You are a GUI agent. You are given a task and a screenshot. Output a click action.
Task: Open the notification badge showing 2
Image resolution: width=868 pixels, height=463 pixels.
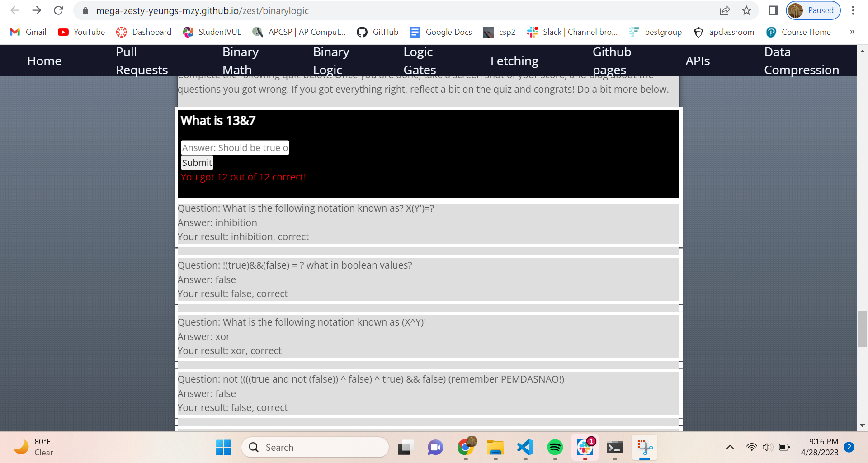pos(849,447)
